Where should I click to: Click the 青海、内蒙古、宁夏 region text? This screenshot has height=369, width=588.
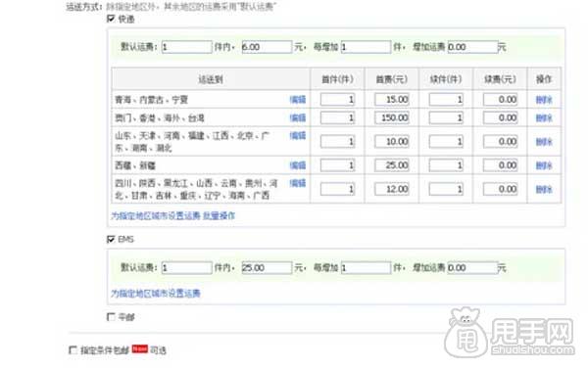pos(152,100)
